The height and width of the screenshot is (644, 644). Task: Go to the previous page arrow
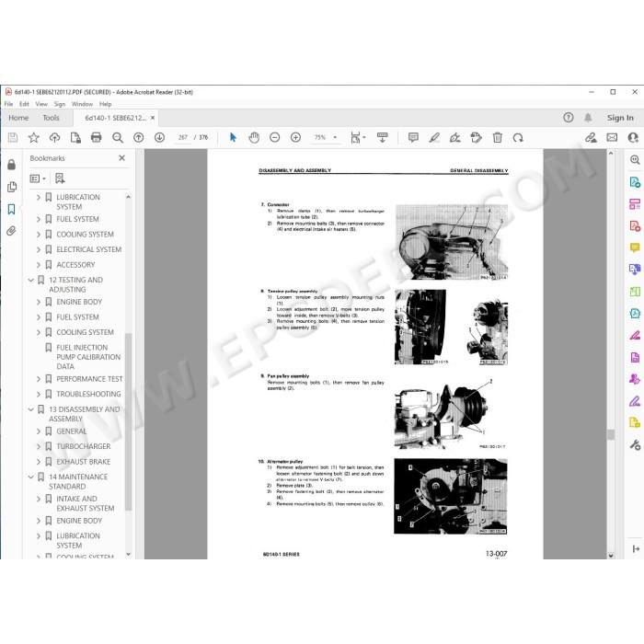coord(138,138)
